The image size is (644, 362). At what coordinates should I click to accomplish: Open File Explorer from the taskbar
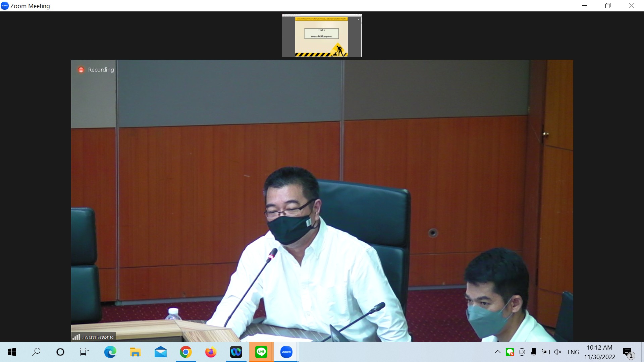[x=135, y=352]
